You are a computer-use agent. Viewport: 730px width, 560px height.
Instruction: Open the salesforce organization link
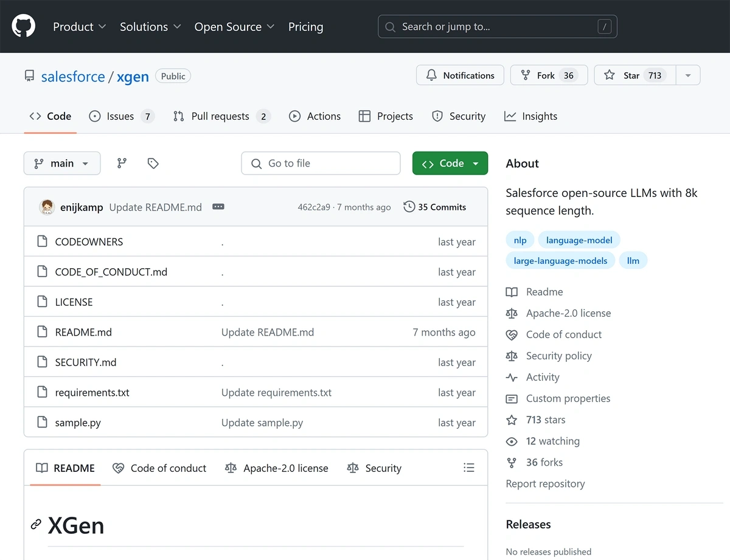(x=73, y=77)
